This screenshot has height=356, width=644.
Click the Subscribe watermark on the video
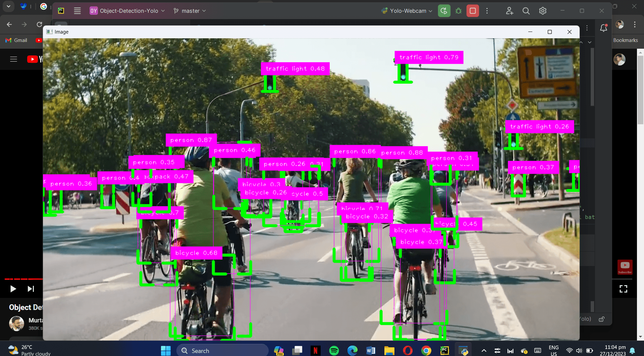coord(625,267)
